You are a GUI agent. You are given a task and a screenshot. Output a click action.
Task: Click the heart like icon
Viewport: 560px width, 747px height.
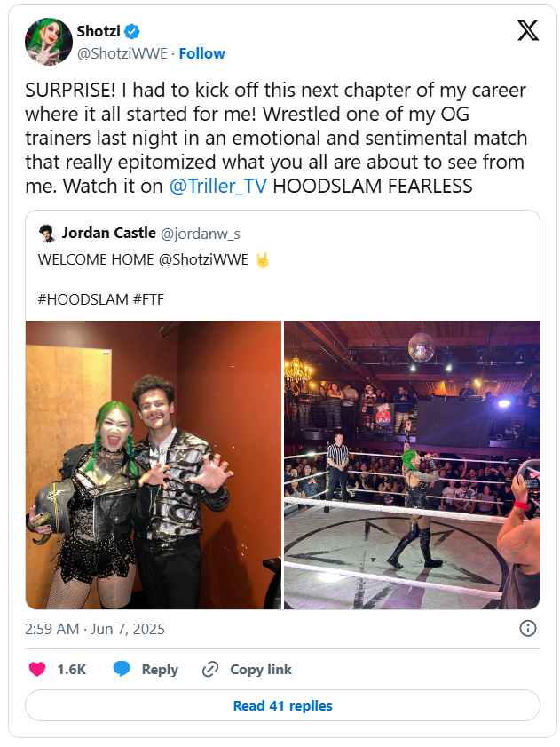(x=37, y=669)
